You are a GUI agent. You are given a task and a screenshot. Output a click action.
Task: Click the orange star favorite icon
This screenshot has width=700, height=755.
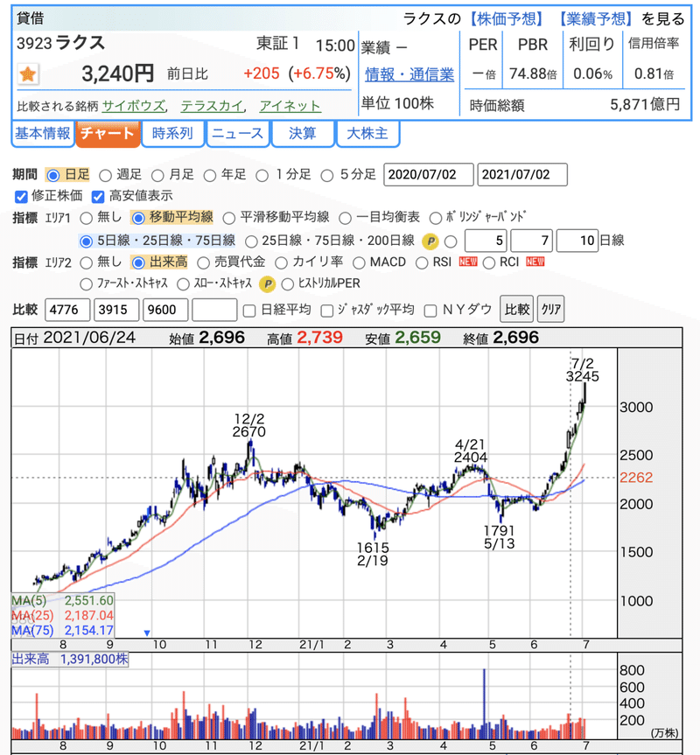click(x=28, y=74)
